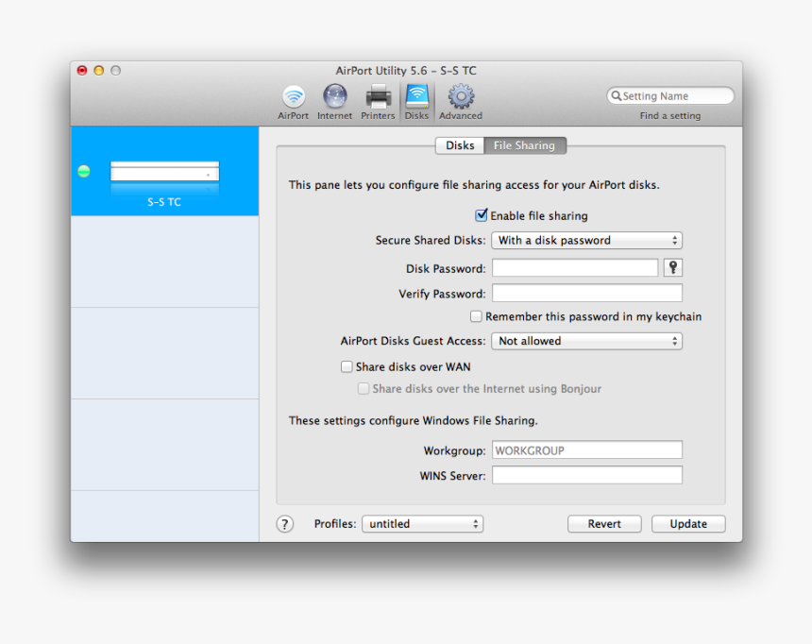Toggle Share disks over the Internet using Bonjour
Image resolution: width=812 pixels, height=644 pixels.
click(364, 389)
